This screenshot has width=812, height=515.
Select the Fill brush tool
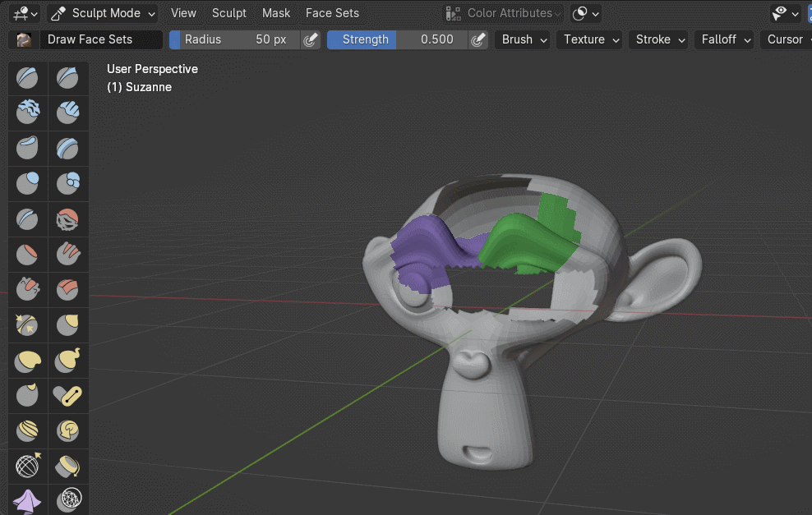click(x=68, y=254)
